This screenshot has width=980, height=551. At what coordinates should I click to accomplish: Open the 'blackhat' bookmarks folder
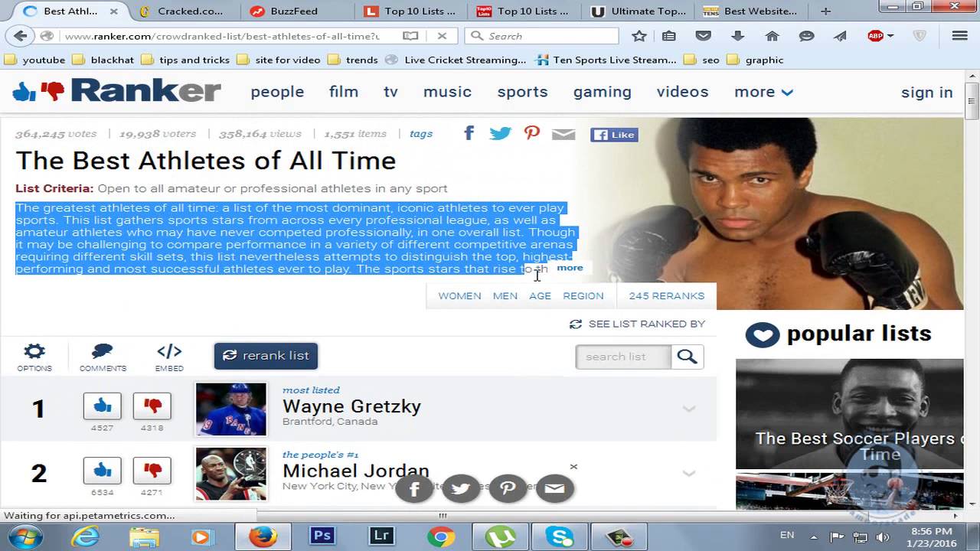pyautogui.click(x=103, y=60)
